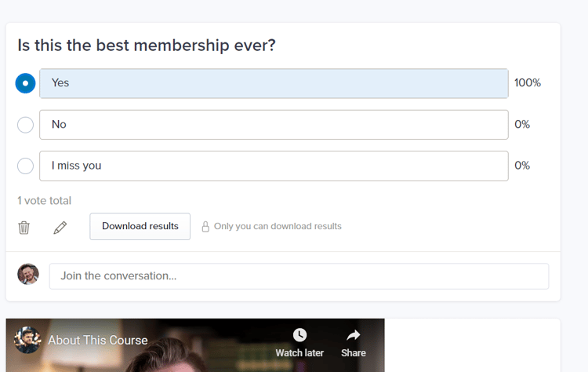Click the Join the conversation input field
The width and height of the screenshot is (588, 372).
click(x=299, y=276)
